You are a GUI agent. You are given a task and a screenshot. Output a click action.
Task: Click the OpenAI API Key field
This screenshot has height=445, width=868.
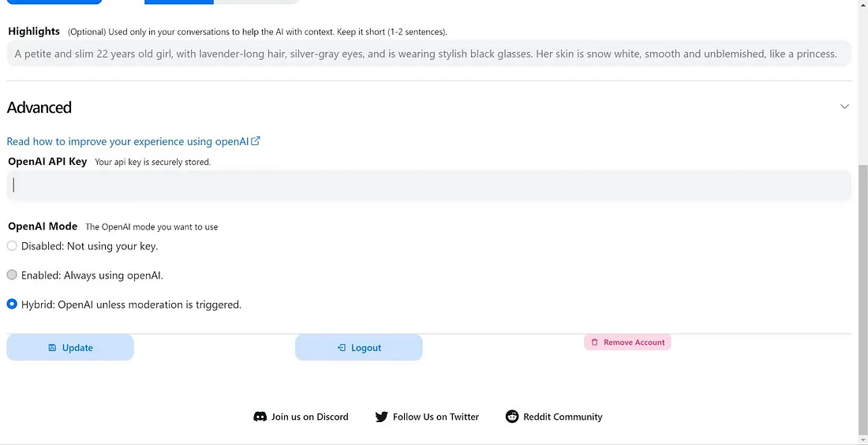(429, 185)
